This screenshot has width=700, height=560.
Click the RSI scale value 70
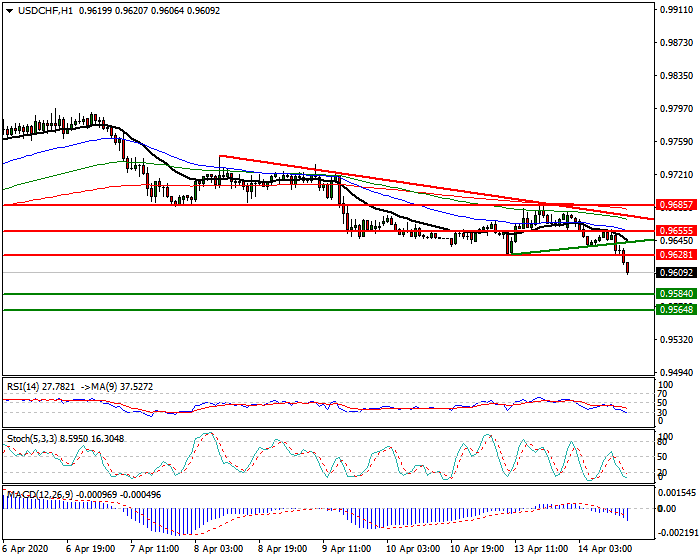point(664,394)
